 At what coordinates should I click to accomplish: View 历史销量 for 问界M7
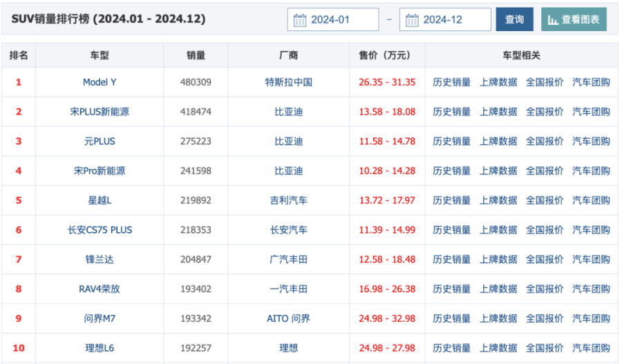pos(451,318)
